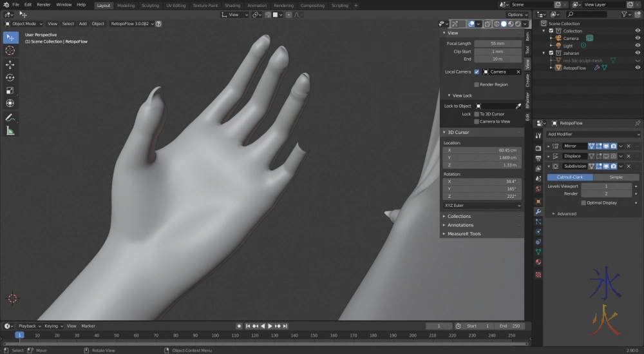Screen dimensions: 644x354
Task: Open the Object Mode dropdown
Action: pyautogui.click(x=23, y=24)
